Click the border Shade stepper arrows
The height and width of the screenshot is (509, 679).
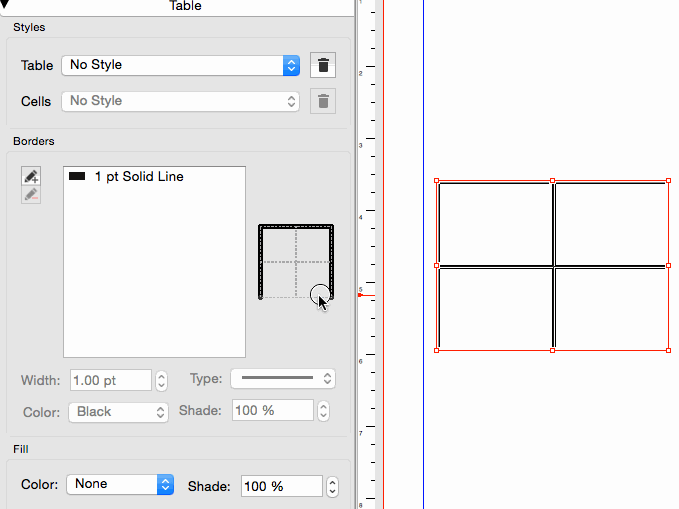[324, 411]
